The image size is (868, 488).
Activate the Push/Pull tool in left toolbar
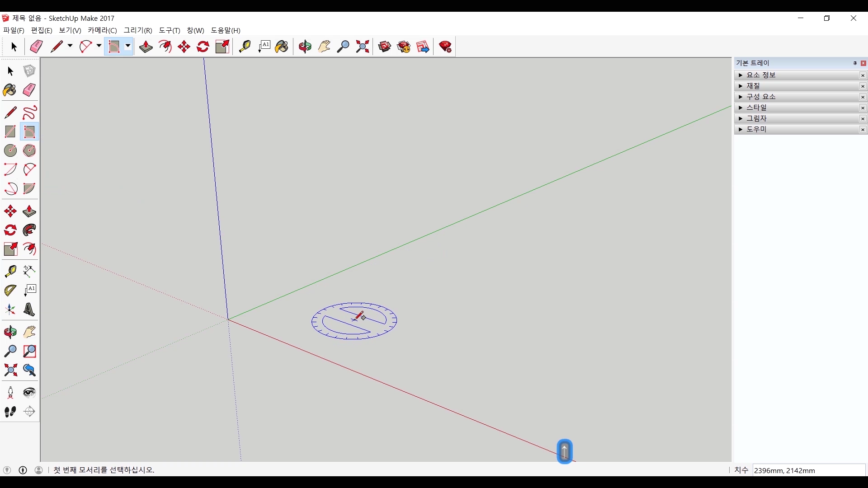click(x=29, y=211)
